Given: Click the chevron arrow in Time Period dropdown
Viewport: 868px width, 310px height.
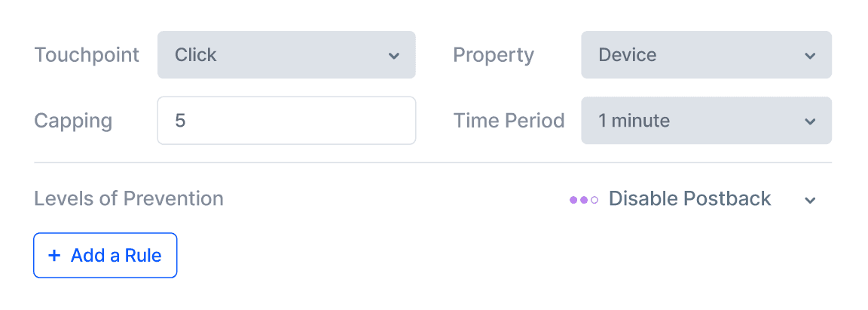Looking at the screenshot, I should 810,121.
